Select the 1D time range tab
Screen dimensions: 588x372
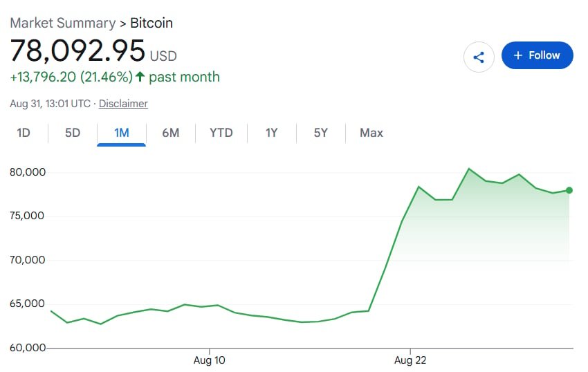coord(24,133)
